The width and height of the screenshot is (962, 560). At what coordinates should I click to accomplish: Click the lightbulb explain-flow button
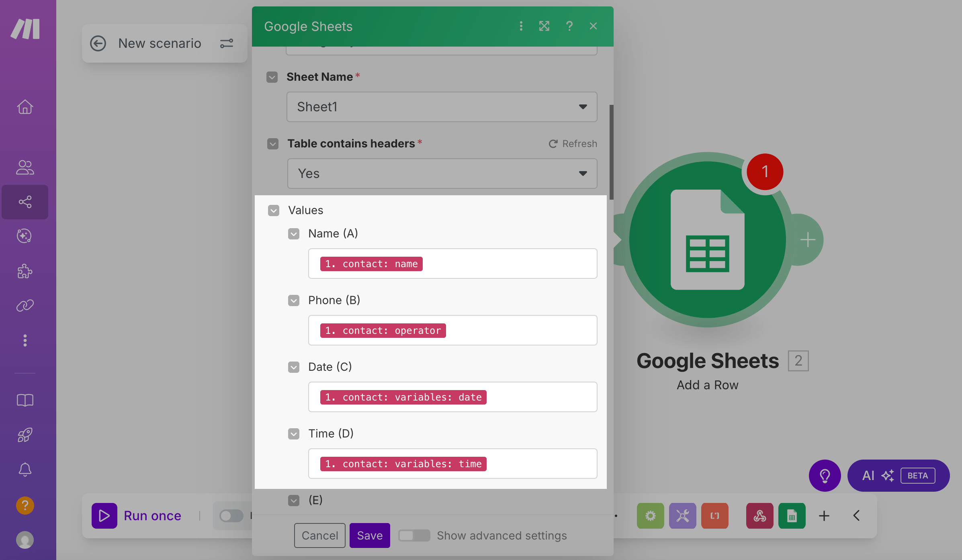click(x=825, y=476)
